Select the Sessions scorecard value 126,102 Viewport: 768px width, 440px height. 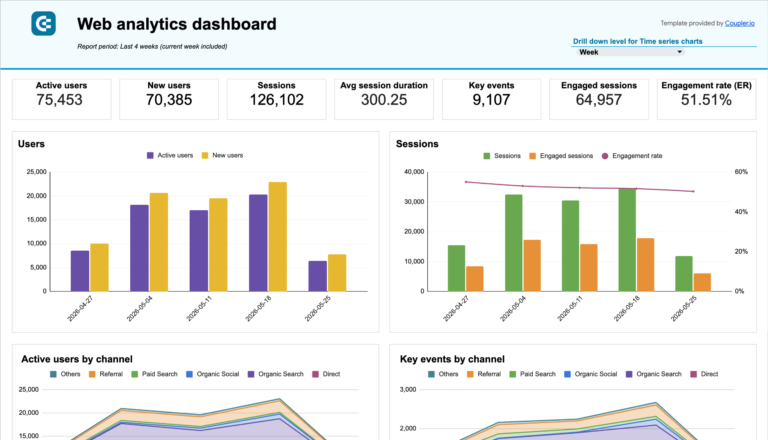coord(277,100)
